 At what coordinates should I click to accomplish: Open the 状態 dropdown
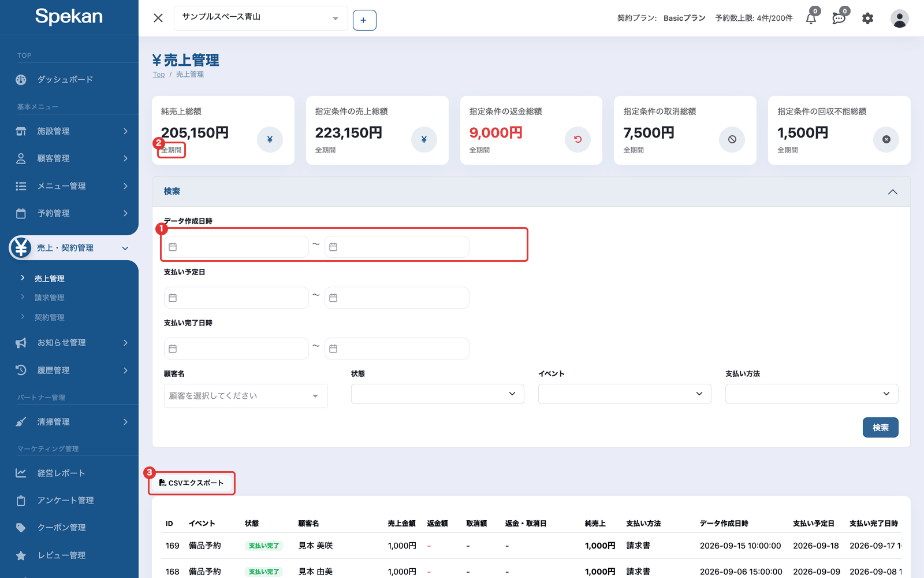(437, 394)
